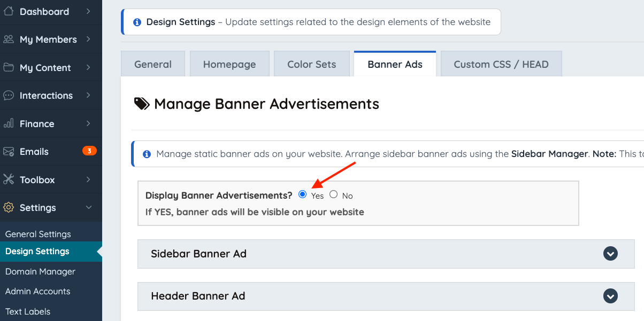Click the Interactions chat bubble icon

point(9,96)
